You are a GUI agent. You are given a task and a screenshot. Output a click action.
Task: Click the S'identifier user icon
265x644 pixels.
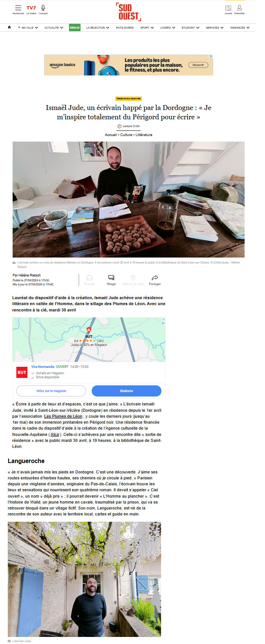click(x=239, y=8)
